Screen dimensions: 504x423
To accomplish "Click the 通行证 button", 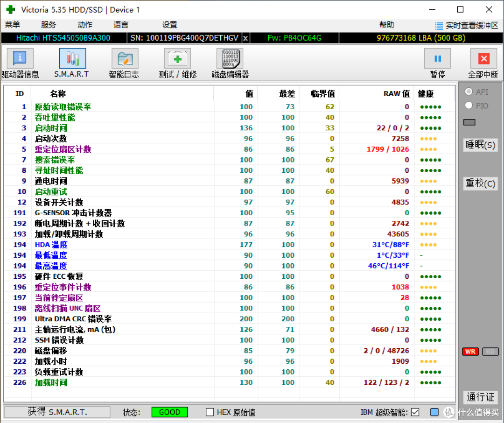I will (x=480, y=397).
